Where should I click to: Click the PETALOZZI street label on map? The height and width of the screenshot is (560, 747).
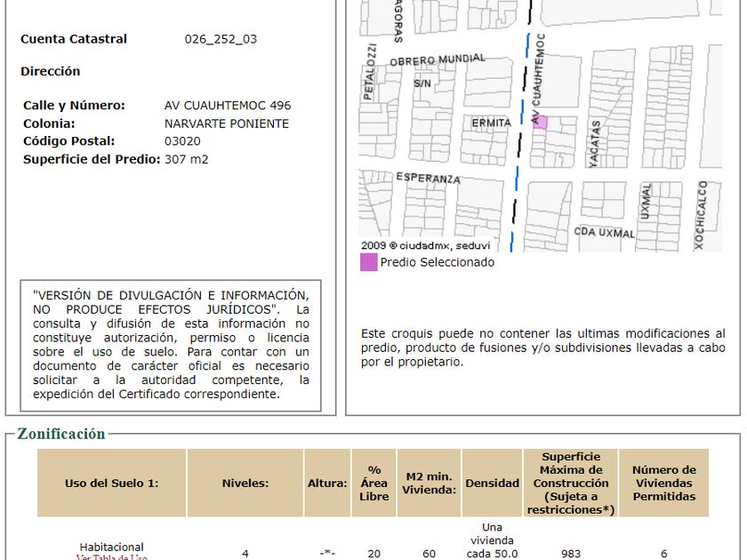(x=370, y=72)
